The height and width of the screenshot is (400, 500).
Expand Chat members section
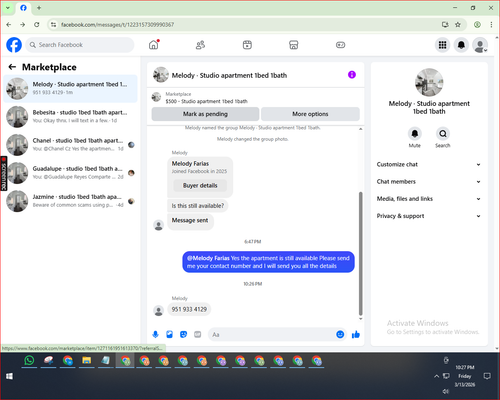pyautogui.click(x=429, y=182)
